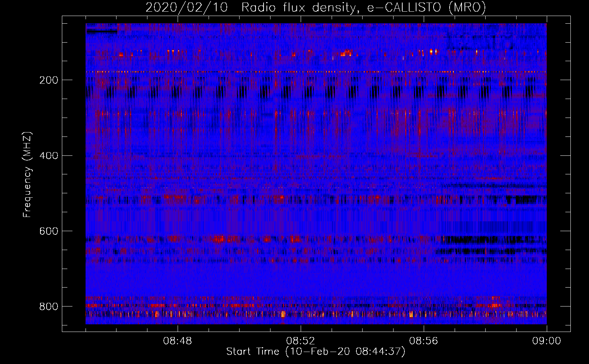Click the plot title "Radio flux density, e-CALLISTO (MRO)"
The image size is (589, 364).
click(x=364, y=7)
